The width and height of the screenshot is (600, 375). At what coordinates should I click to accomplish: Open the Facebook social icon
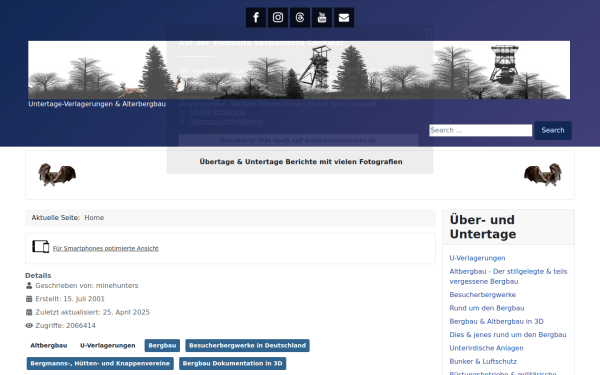[x=256, y=18]
